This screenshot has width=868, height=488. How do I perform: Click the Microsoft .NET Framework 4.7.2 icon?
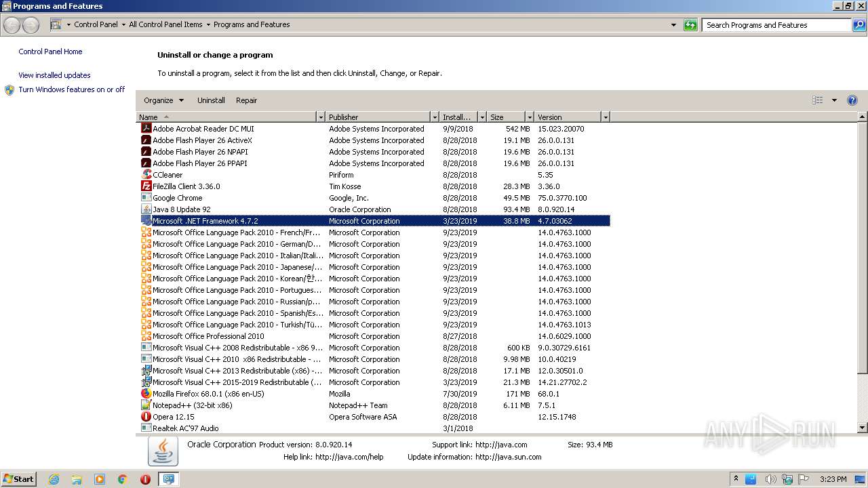coord(146,220)
